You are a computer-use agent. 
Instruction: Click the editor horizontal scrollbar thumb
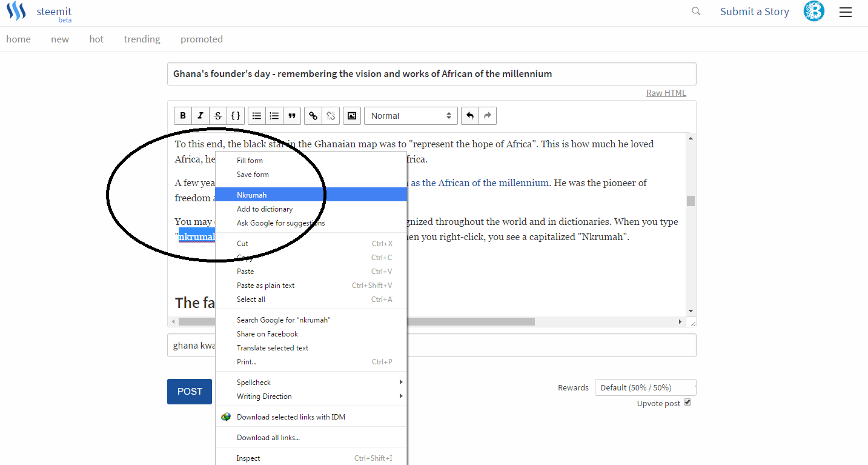pyautogui.click(x=356, y=321)
